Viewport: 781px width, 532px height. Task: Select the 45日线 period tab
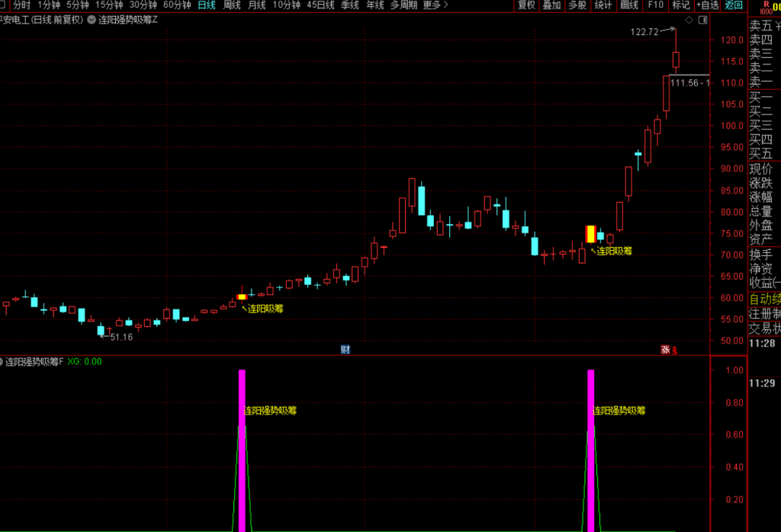point(320,5)
